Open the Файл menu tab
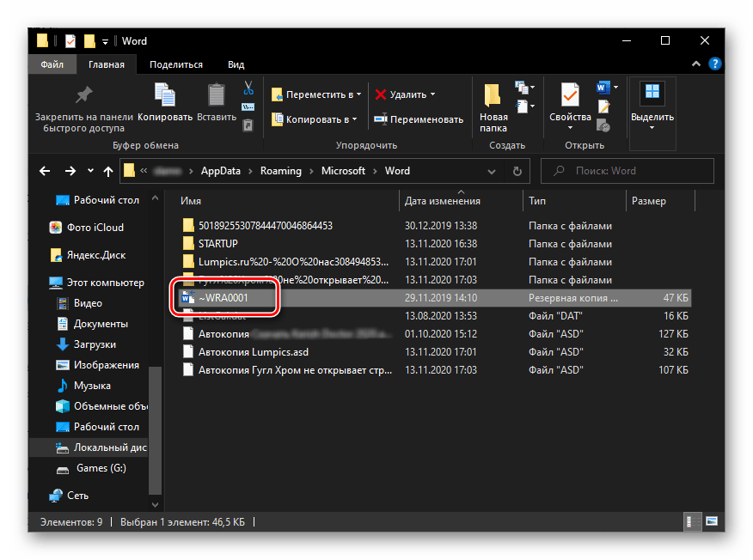This screenshot has height=560, width=753. coord(53,64)
